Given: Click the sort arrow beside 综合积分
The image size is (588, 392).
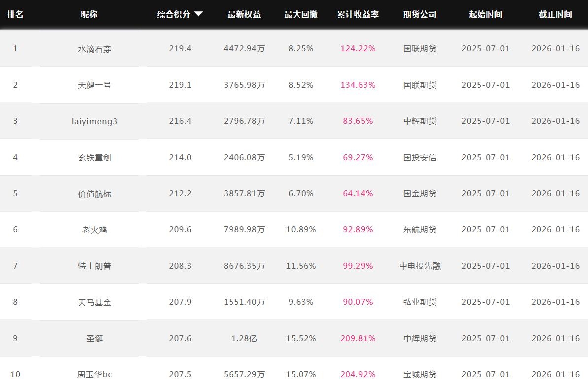Looking at the screenshot, I should pos(198,14).
